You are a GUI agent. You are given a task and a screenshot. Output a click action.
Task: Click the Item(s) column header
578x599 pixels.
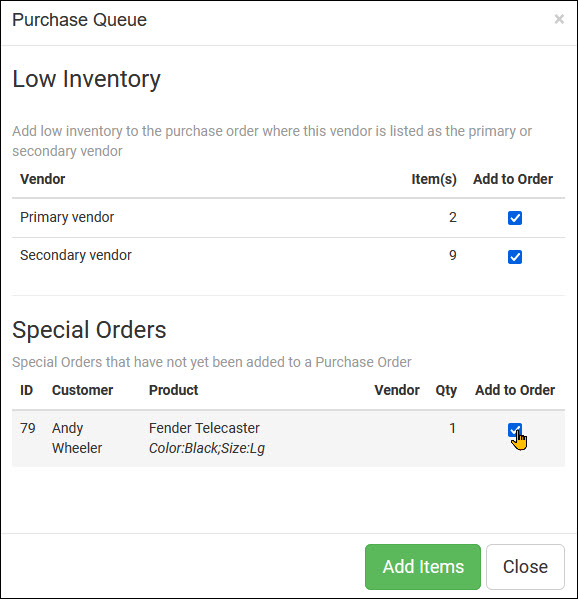434,179
